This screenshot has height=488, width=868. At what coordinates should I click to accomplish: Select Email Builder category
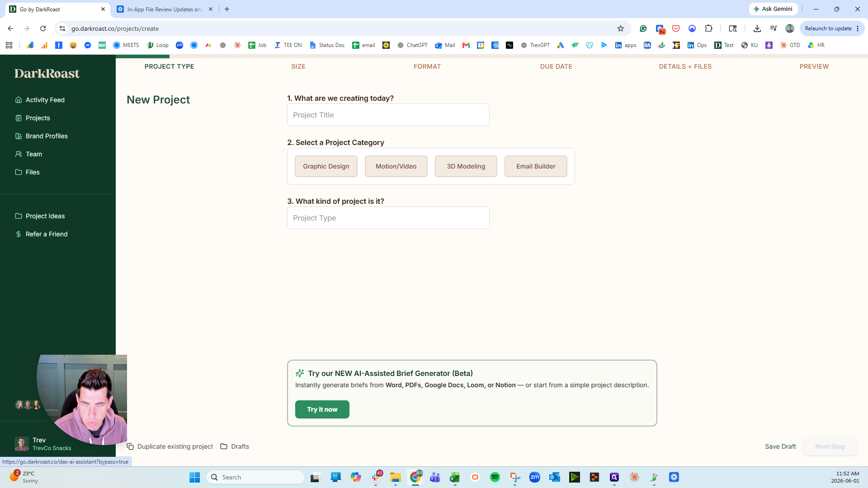[x=536, y=166]
